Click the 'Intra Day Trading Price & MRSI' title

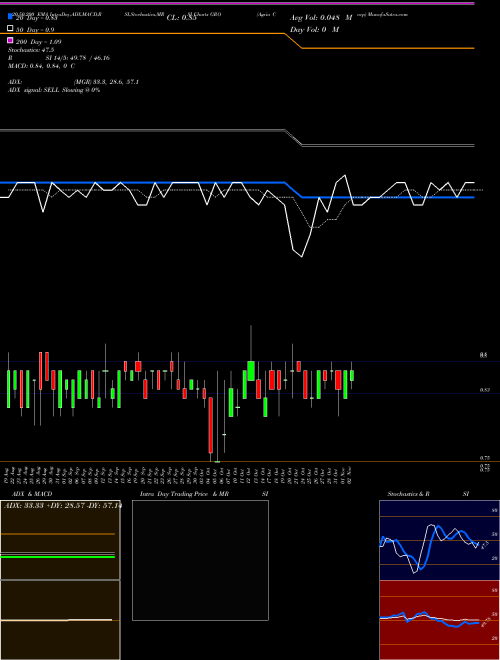click(x=204, y=494)
